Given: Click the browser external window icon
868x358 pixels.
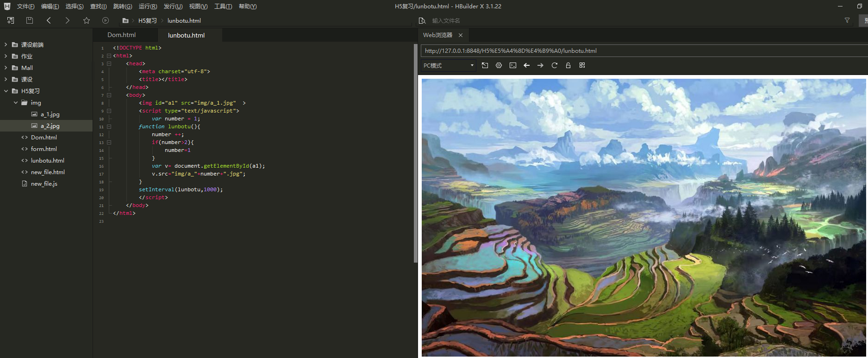Looking at the screenshot, I should coord(485,65).
